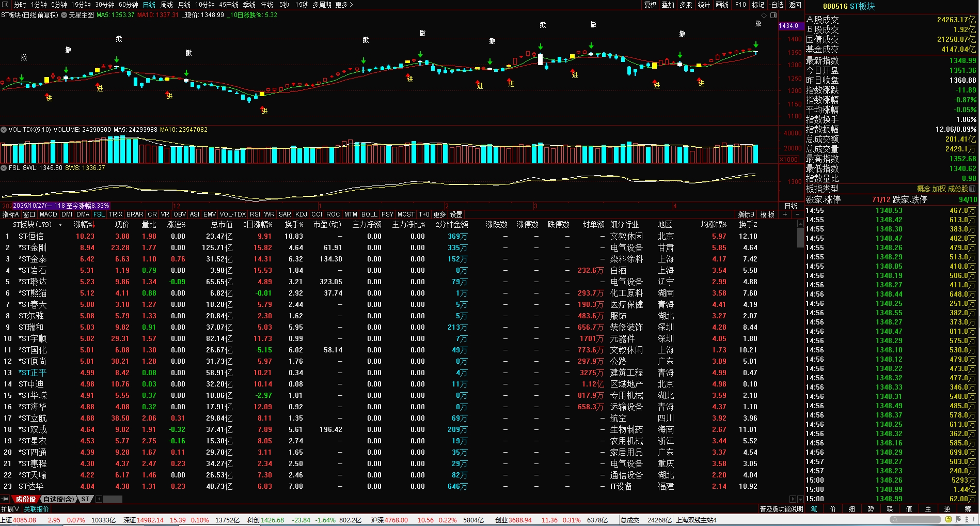Open the dropdown arrow beside ST板块(日线.前复权)
This screenshot has height=526, width=980.
[x=64, y=15]
